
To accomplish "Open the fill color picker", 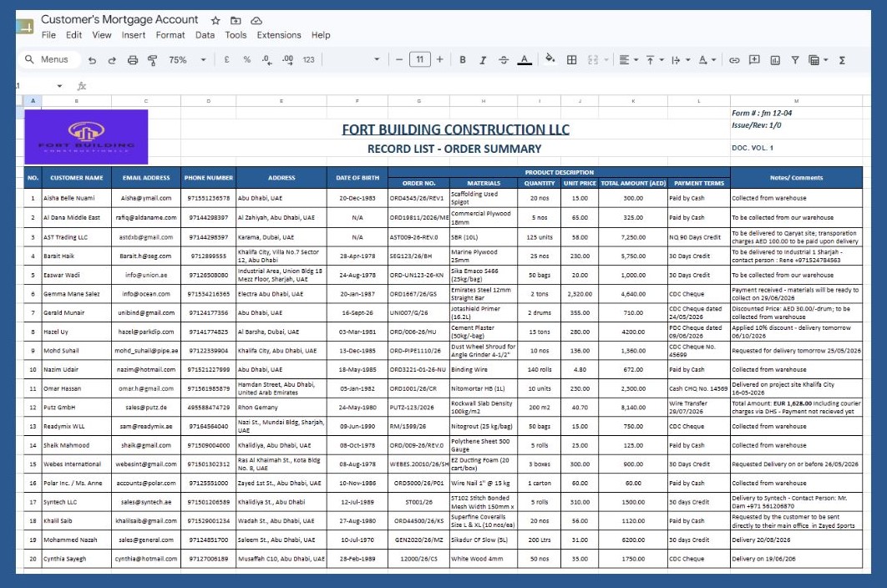I will tap(550, 58).
